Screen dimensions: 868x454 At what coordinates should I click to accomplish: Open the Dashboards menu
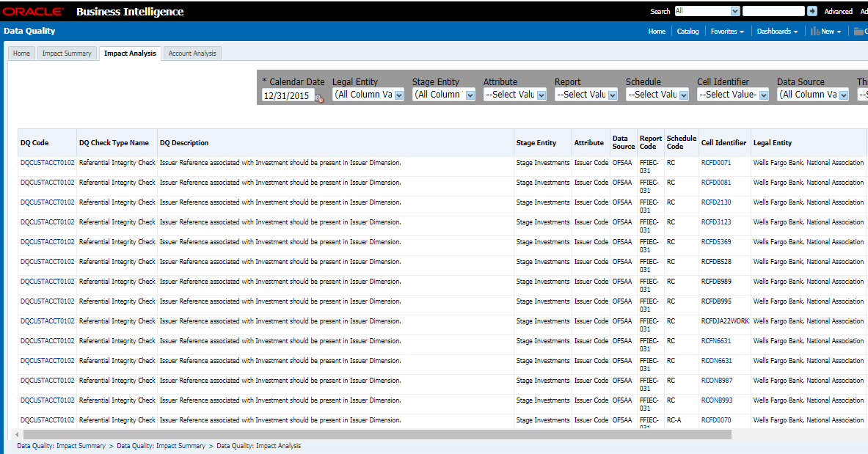777,32
